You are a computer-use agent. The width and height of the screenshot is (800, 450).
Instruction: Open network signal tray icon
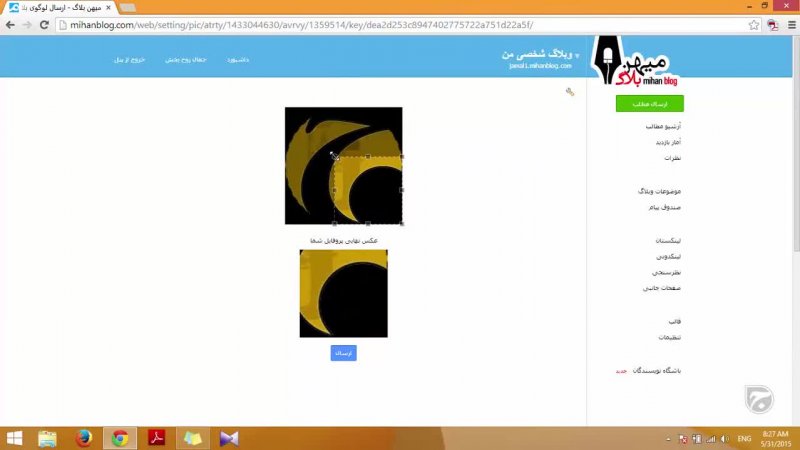pos(711,439)
